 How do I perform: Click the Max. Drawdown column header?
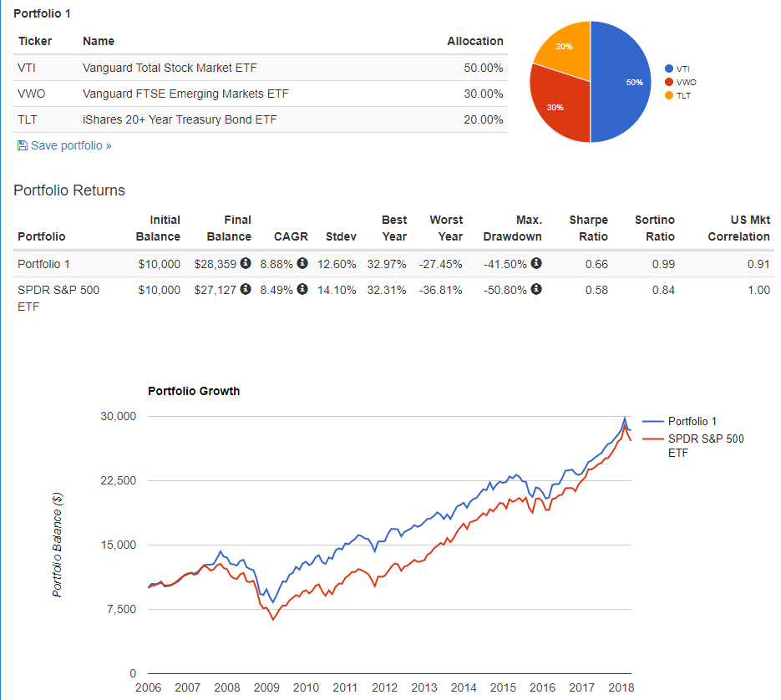(513, 228)
